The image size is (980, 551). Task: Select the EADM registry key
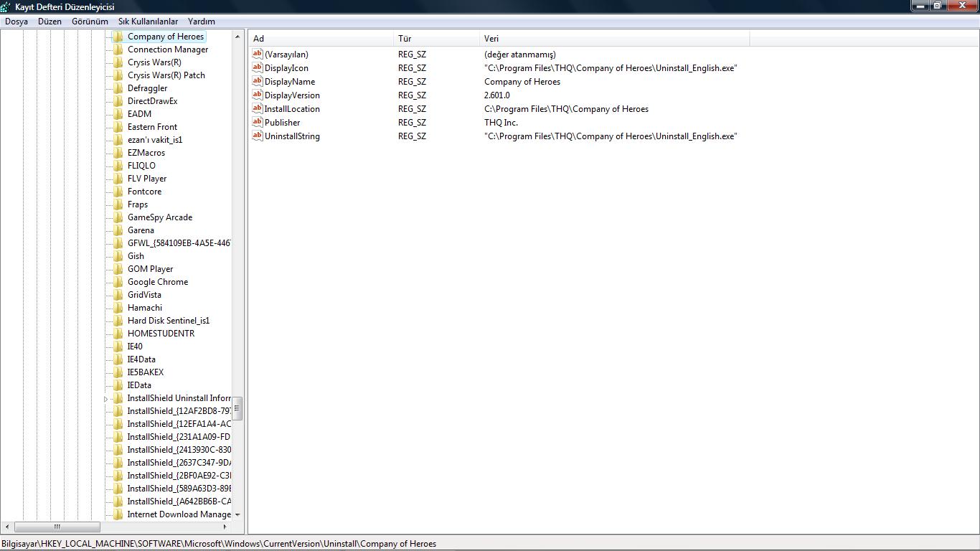tap(139, 114)
